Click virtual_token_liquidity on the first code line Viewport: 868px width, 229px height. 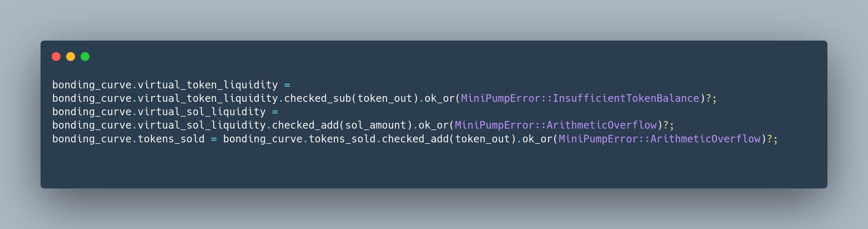coord(208,85)
